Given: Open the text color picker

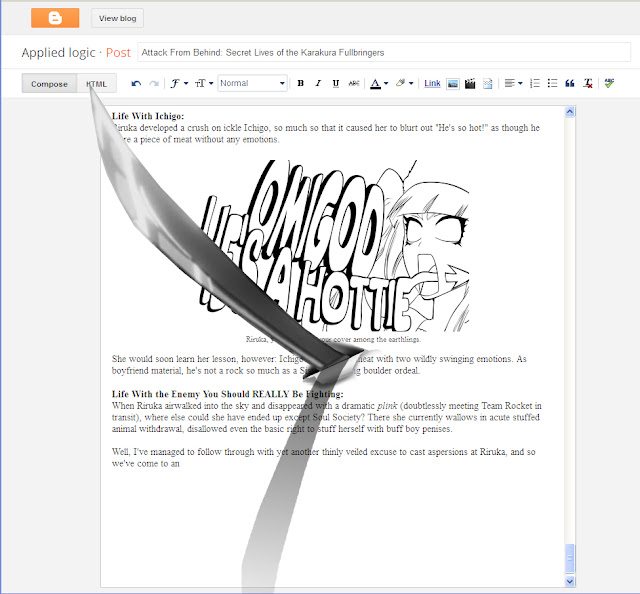Looking at the screenshot, I should pyautogui.click(x=379, y=83).
